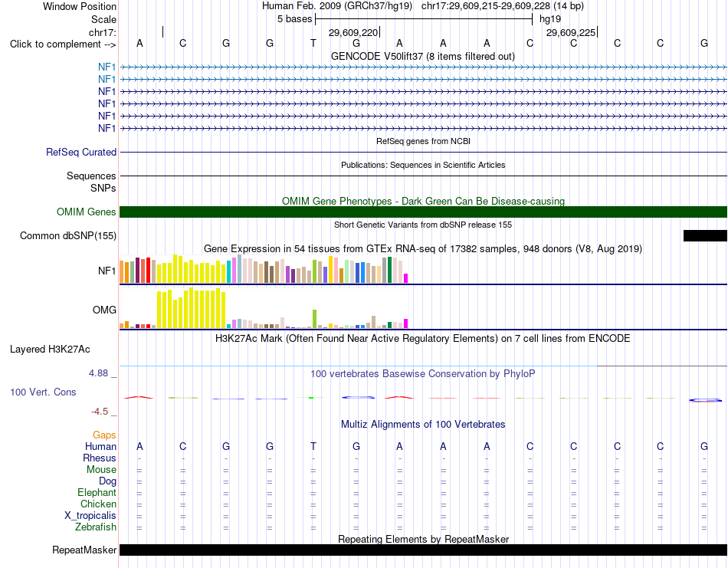728x568 pixels.
Task: Click the Publications Sequences track line
Action: 424,176
